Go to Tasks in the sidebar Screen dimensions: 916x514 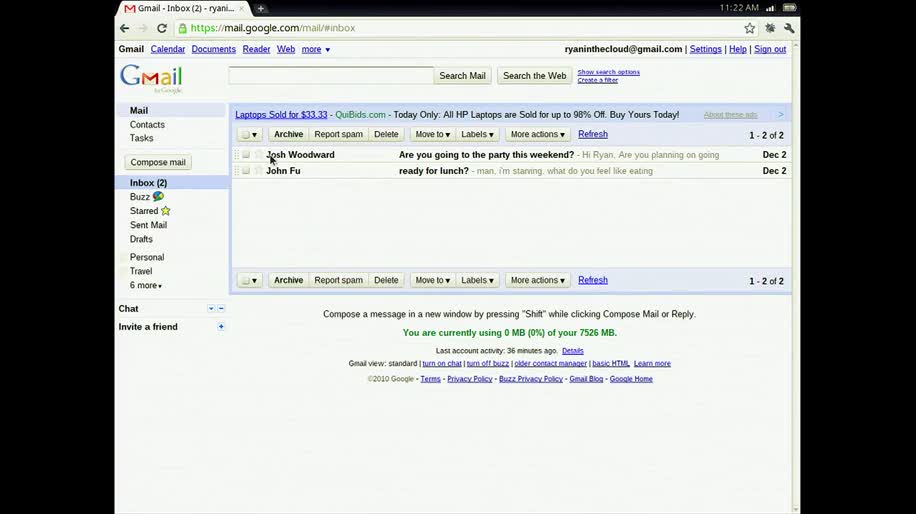tap(141, 138)
